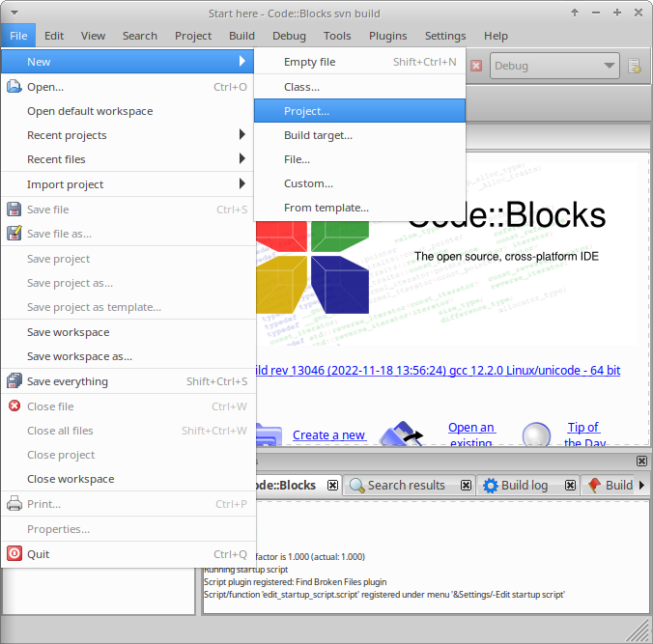Click the build rev 13046 version link
The width and height of the screenshot is (653, 644).
click(439, 370)
